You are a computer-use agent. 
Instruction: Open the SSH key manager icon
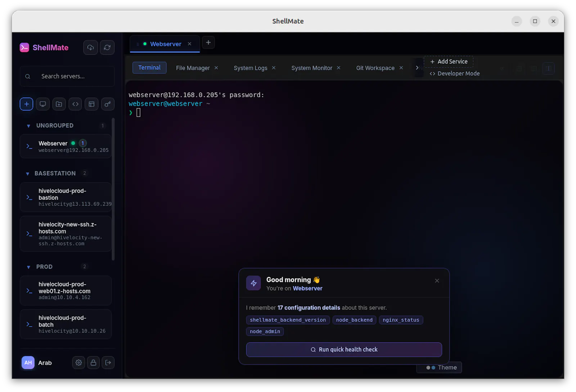pos(108,104)
